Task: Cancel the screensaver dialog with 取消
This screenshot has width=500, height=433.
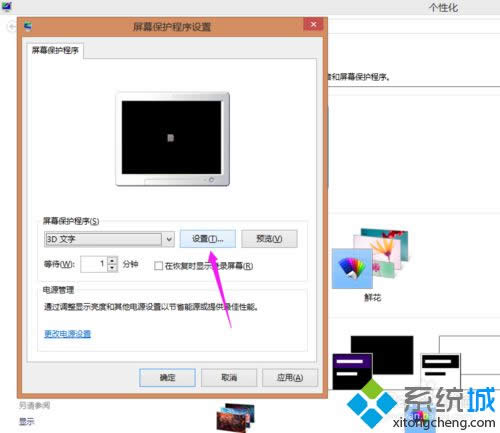Action: [x=229, y=377]
